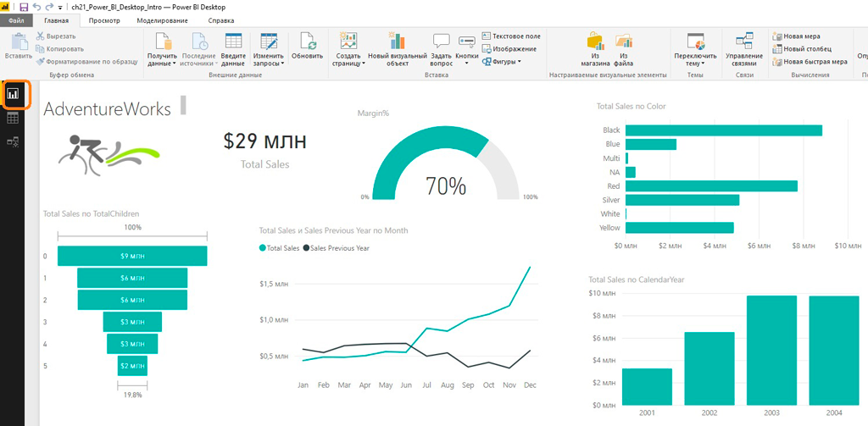Switch to the Просмотр tab
Viewport: 868px width, 426px height.
(x=104, y=20)
